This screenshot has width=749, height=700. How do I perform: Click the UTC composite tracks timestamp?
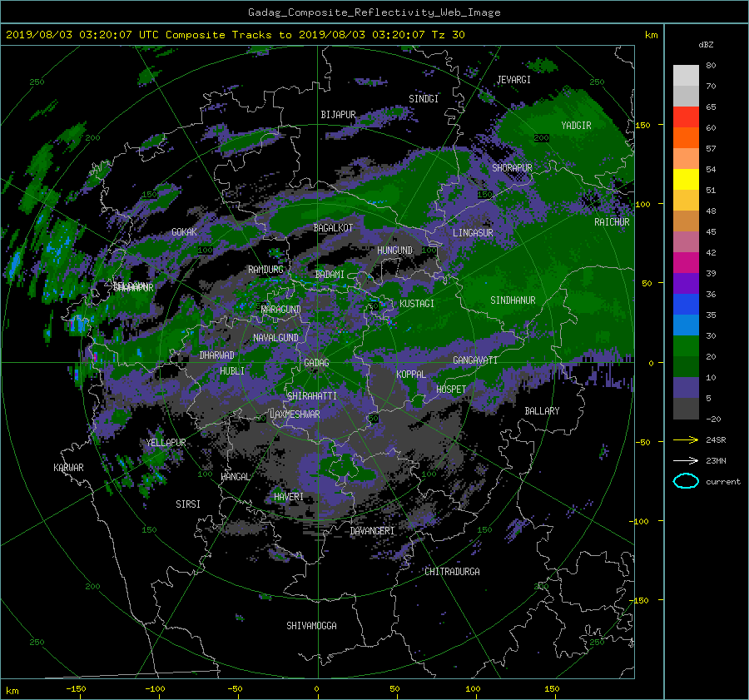pyautogui.click(x=235, y=35)
